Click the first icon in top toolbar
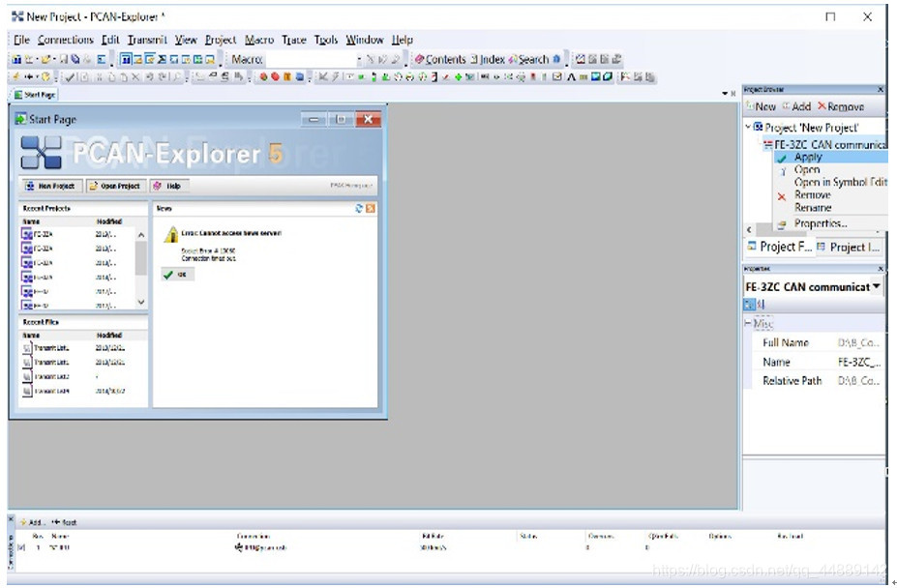 click(x=17, y=59)
